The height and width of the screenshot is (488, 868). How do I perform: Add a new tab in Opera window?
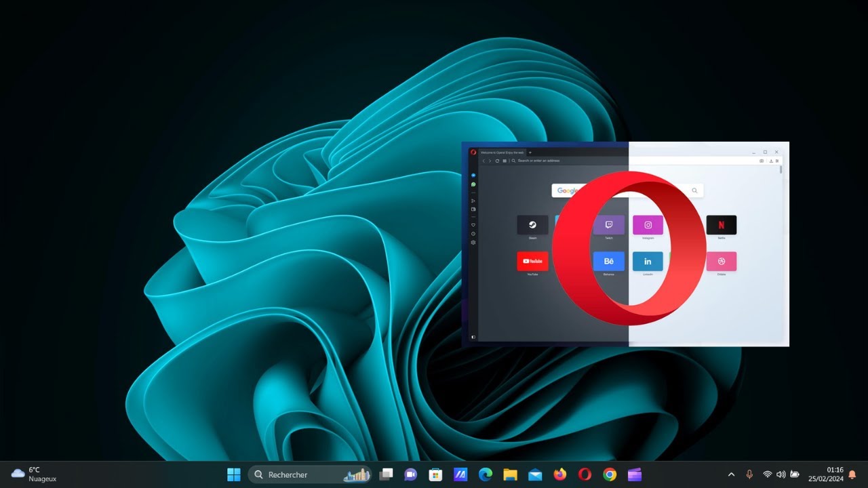point(530,152)
